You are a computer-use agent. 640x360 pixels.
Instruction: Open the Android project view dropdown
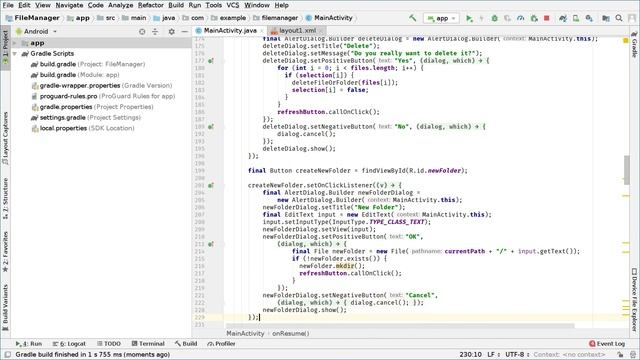[36, 31]
